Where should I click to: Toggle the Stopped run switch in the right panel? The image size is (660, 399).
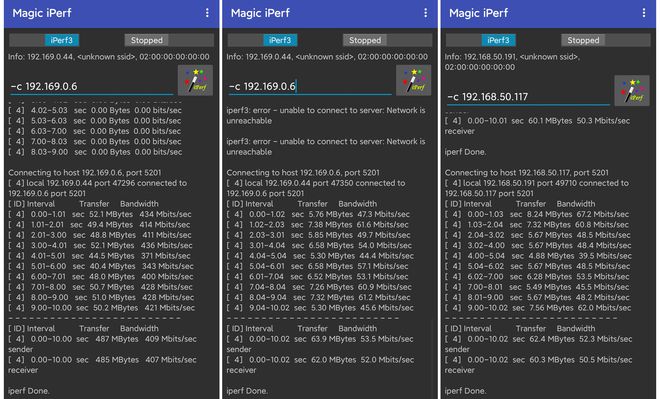coord(606,40)
